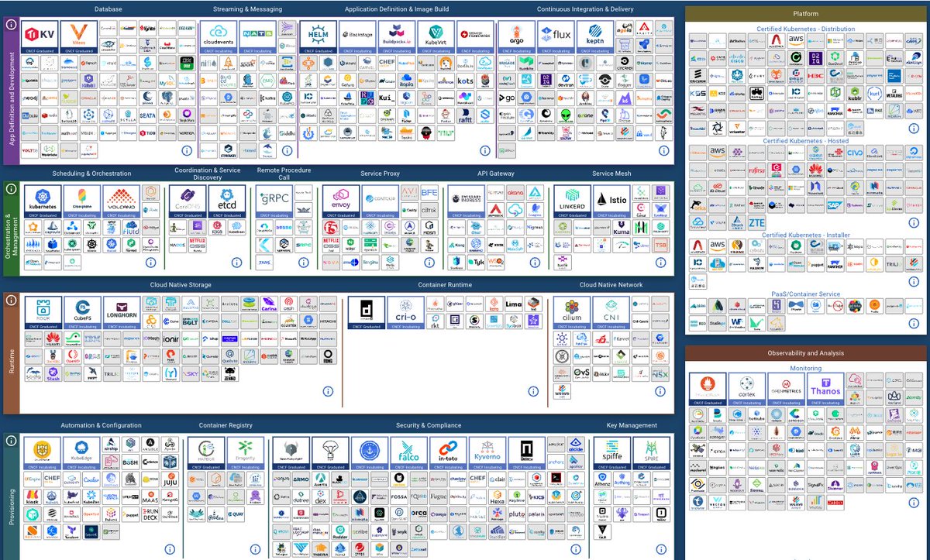Open the Kyverno card
Screen dimensions: 930x560
click(x=487, y=454)
